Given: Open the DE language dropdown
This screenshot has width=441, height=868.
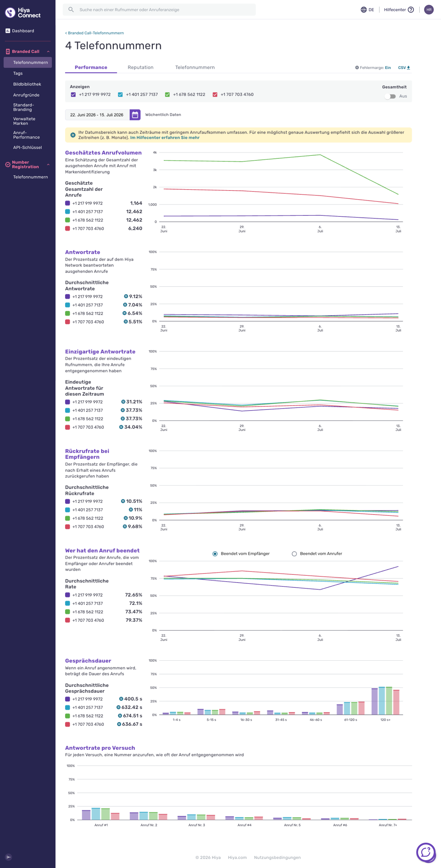Looking at the screenshot, I should (367, 10).
